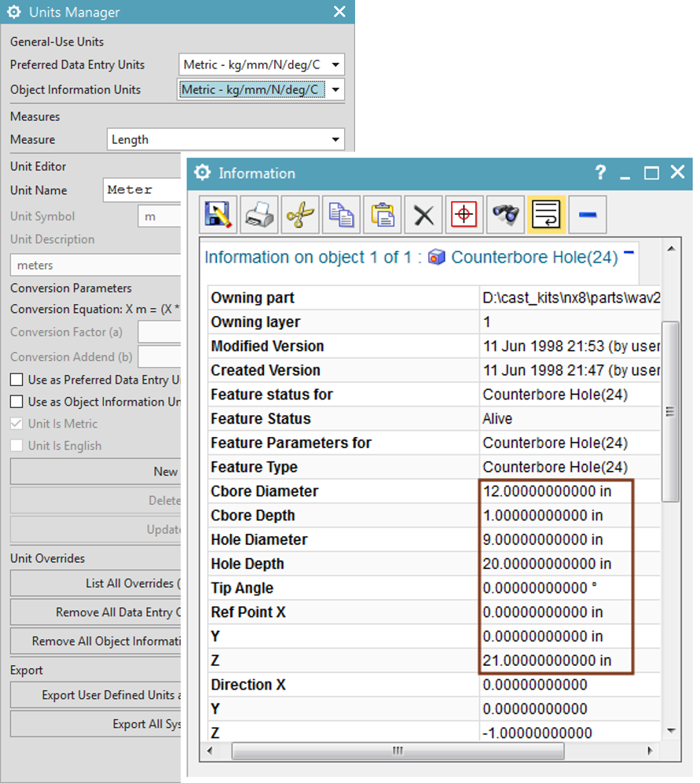Select the 20.00000000000 in Hole Depth value
The height and width of the screenshot is (783, 700).
547,564
